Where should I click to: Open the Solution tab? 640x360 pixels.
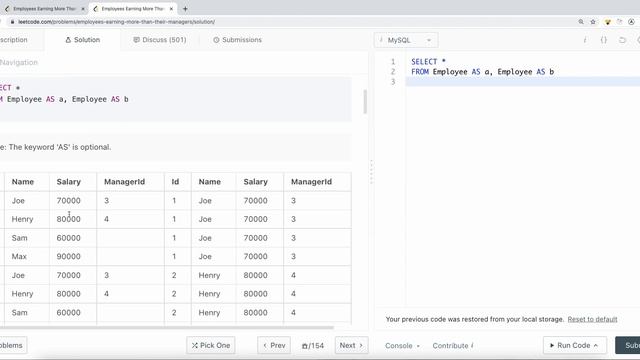point(82,40)
